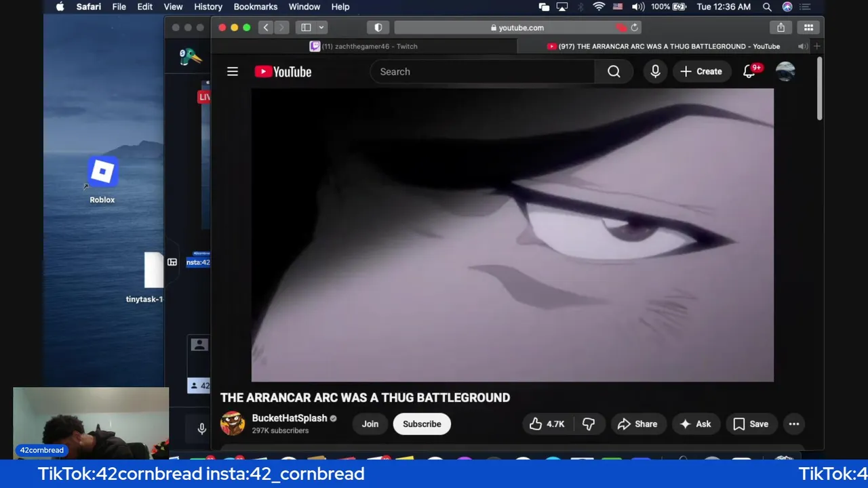Click the webcam overlay thumbnail

tap(91, 423)
